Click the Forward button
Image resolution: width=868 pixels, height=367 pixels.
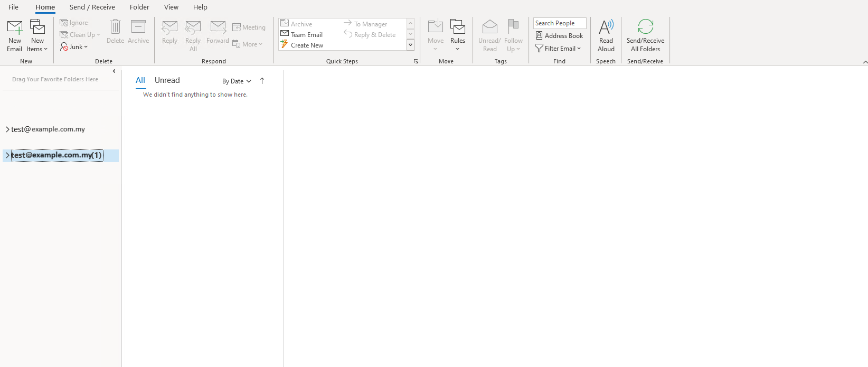click(x=218, y=32)
